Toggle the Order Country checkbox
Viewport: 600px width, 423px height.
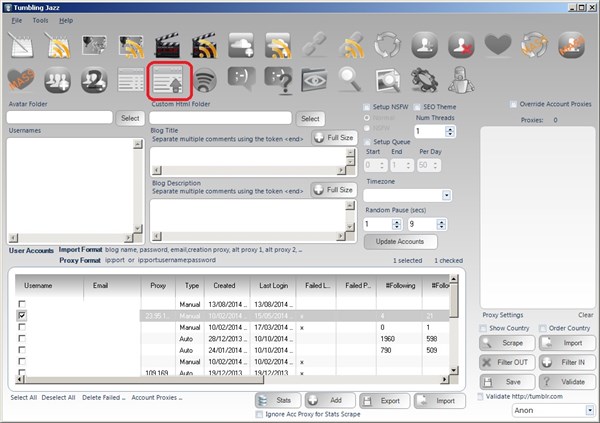[542, 328]
